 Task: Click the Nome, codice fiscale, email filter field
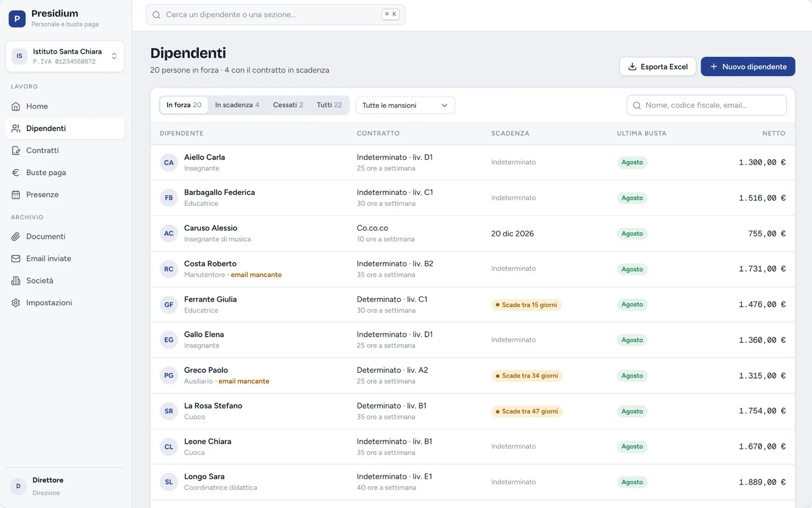tap(706, 105)
